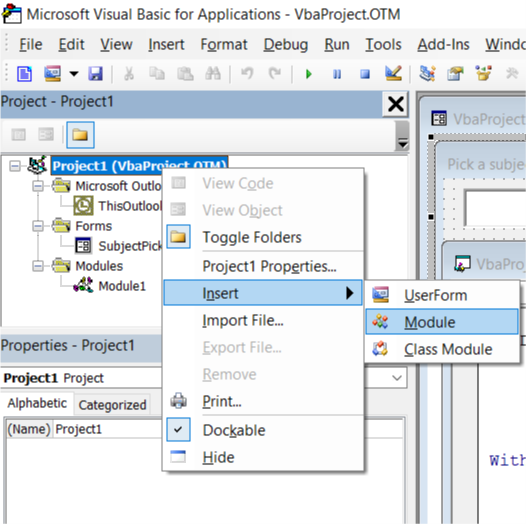Click the Insert UserForm toolbar icon

(x=53, y=74)
